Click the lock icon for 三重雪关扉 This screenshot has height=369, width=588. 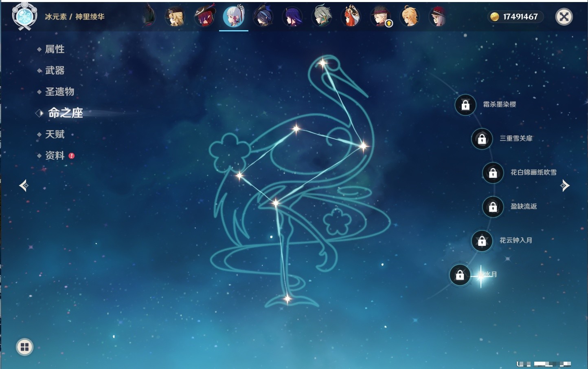coord(482,139)
